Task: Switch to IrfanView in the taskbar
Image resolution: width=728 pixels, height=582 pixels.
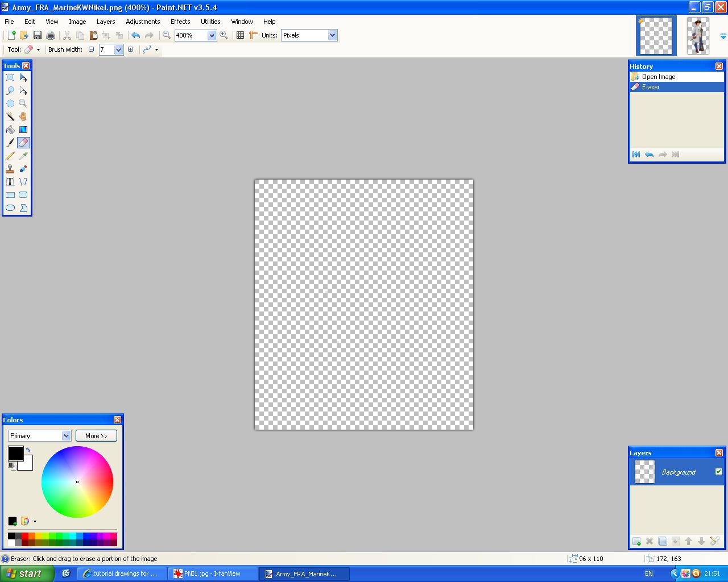Action: click(213, 573)
